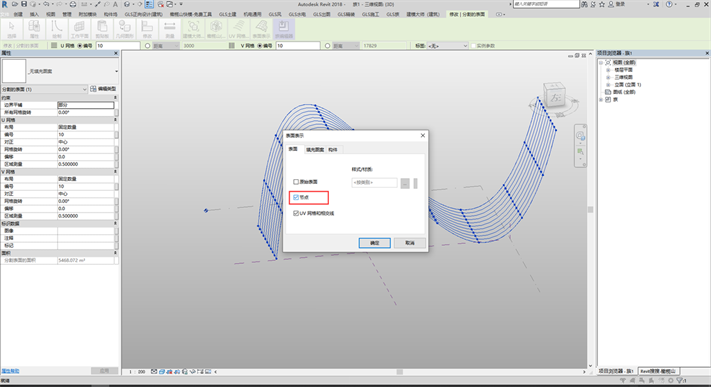The height and width of the screenshot is (387, 711).
Task: Toggle the UV 网格和相交线 checkbox
Action: point(296,213)
